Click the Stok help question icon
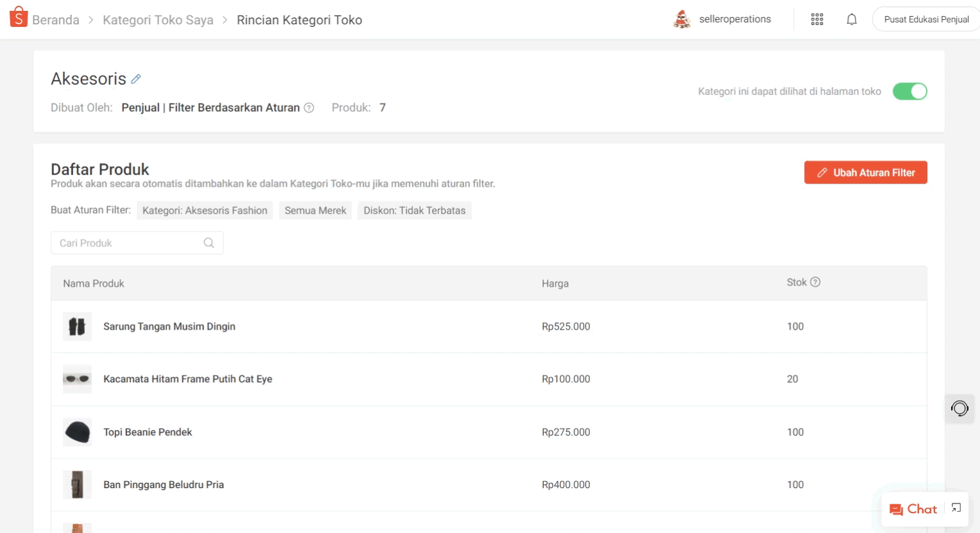 pos(815,282)
